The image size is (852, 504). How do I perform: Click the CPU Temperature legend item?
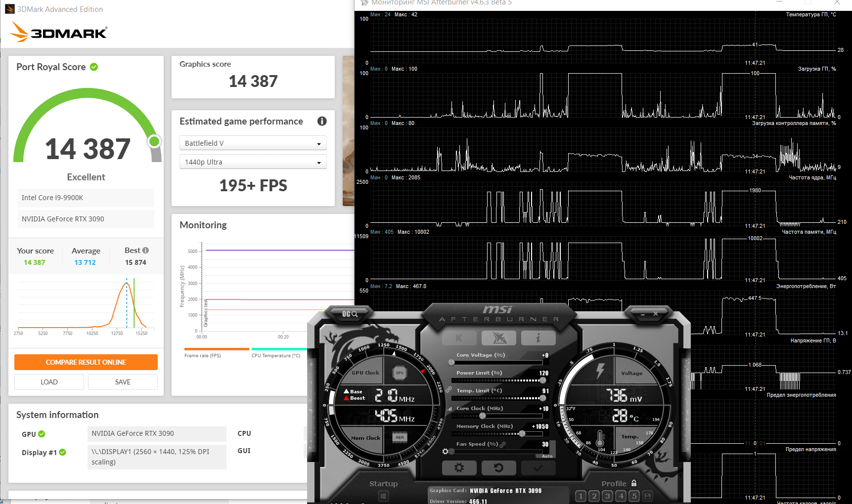point(276,355)
